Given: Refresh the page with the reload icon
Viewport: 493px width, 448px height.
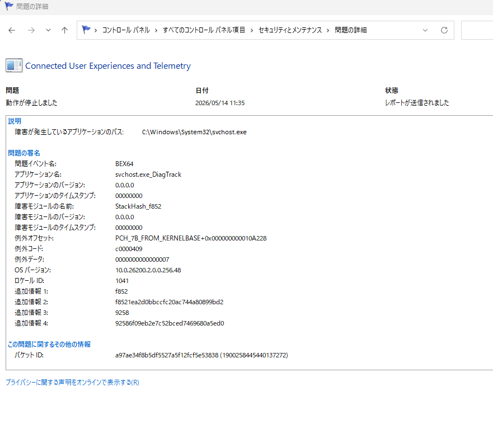Looking at the screenshot, I should [x=444, y=30].
